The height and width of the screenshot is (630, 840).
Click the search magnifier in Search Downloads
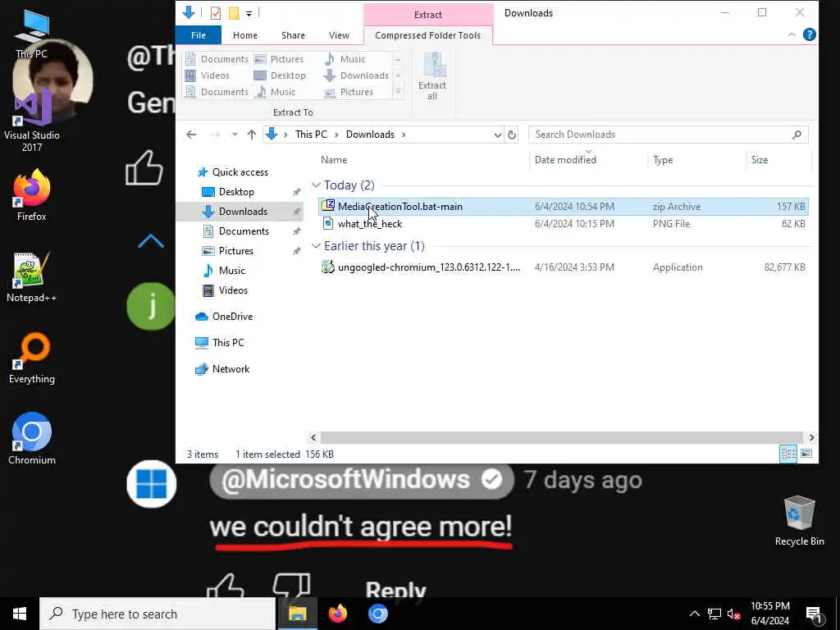tap(797, 135)
